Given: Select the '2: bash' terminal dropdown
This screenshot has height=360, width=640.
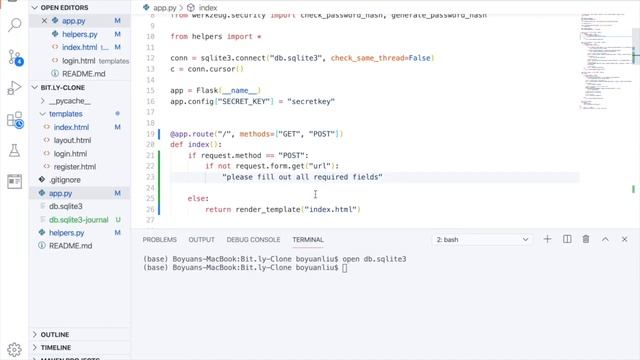Looking at the screenshot, I should click(482, 240).
